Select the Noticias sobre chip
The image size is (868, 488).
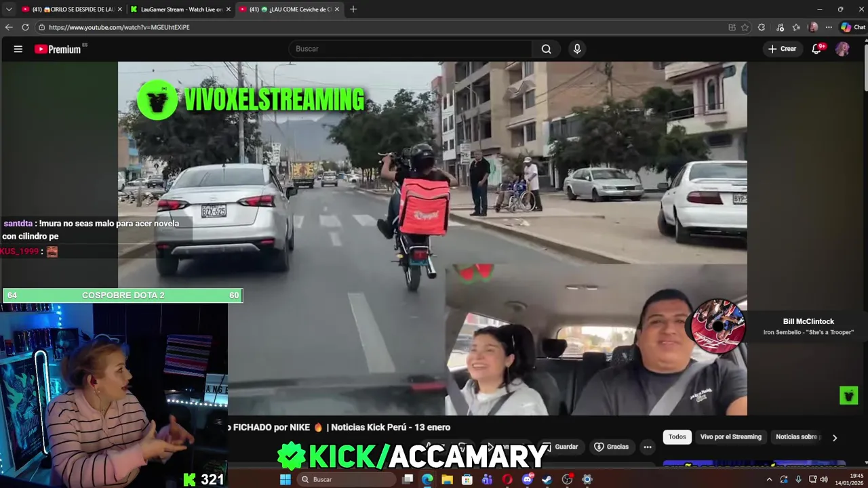coord(797,437)
